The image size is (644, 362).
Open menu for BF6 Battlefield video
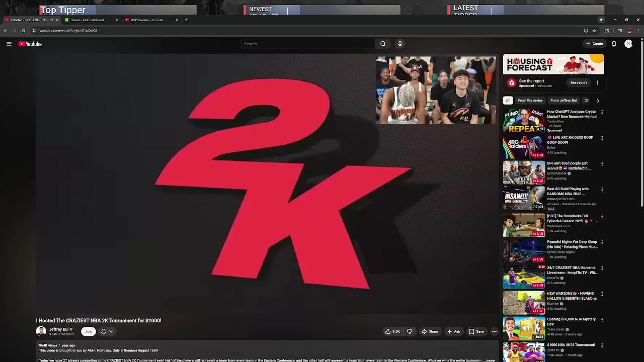pyautogui.click(x=602, y=164)
